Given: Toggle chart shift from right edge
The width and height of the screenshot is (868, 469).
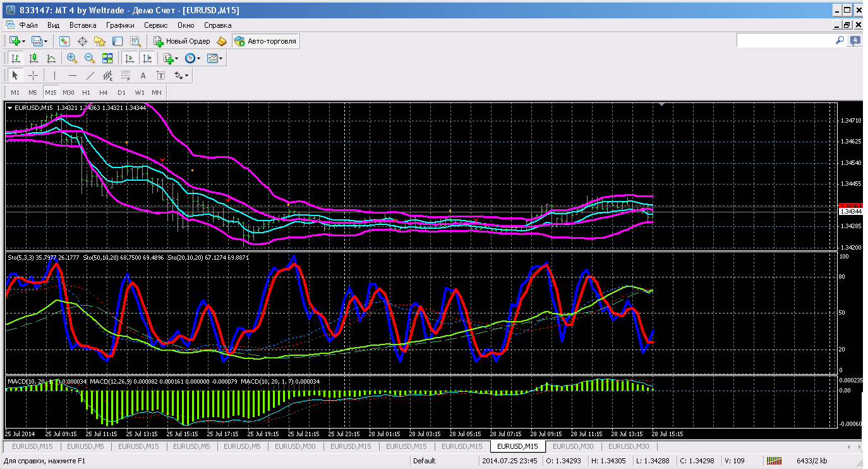Looking at the screenshot, I should pos(147,58).
